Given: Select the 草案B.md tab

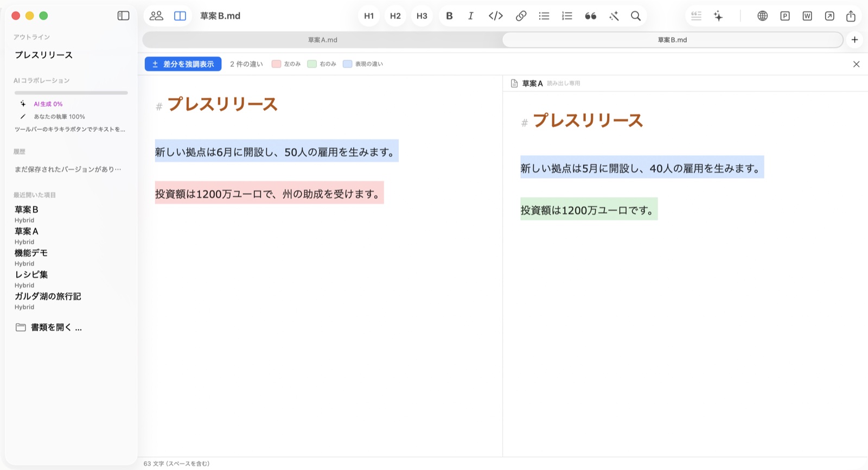Looking at the screenshot, I should (672, 40).
